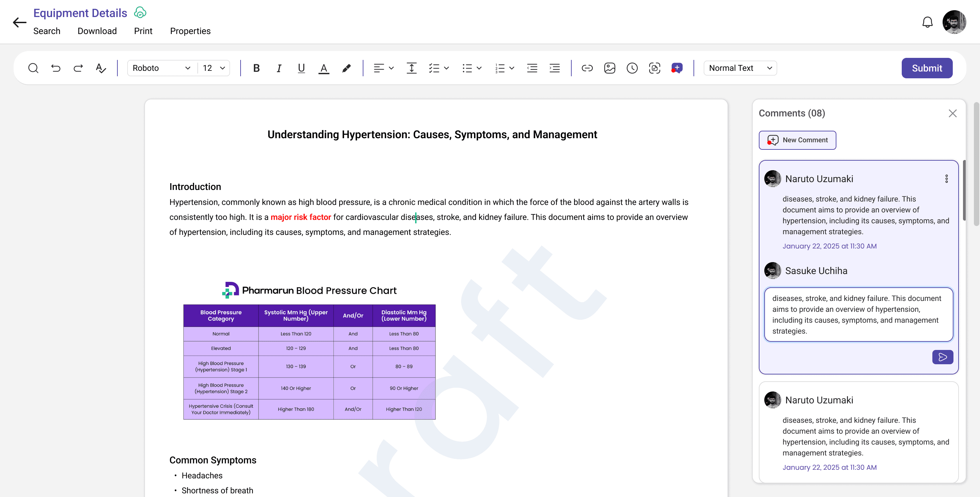Toggle italic formatting
This screenshot has height=497, width=980.
279,68
